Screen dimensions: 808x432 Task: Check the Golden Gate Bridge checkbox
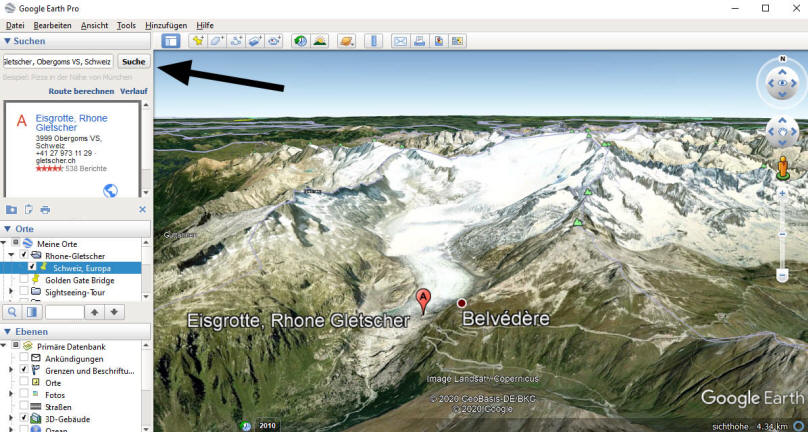pos(24,280)
